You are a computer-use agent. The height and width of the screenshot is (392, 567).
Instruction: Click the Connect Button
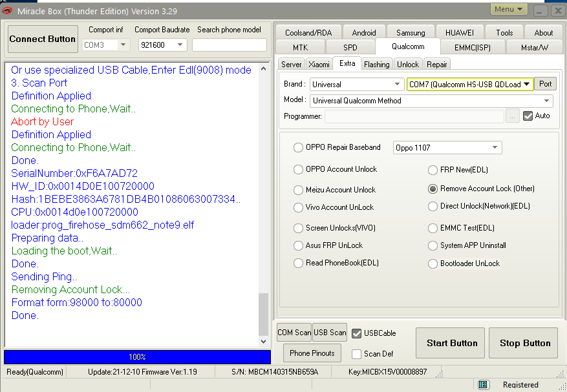click(43, 39)
